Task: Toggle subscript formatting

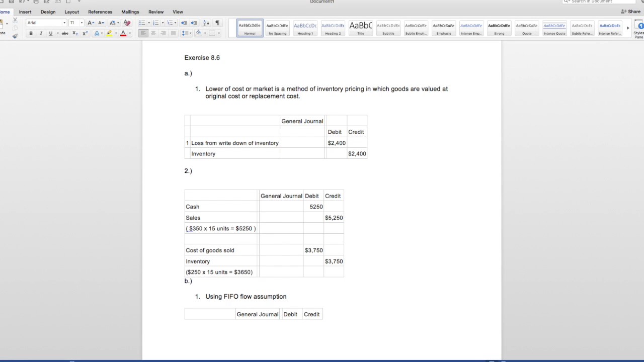Action: click(x=75, y=33)
